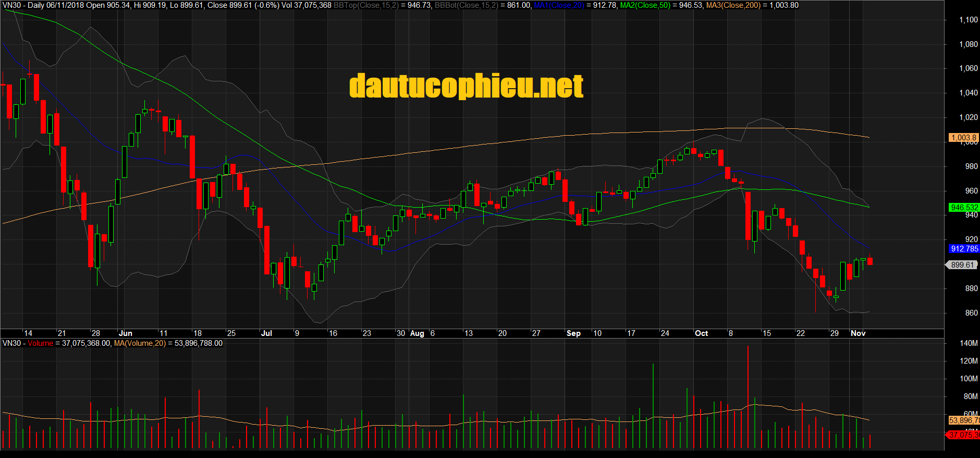Click the 'Nov' month label on date axis
The height and width of the screenshot is (458, 980).
coord(858,333)
